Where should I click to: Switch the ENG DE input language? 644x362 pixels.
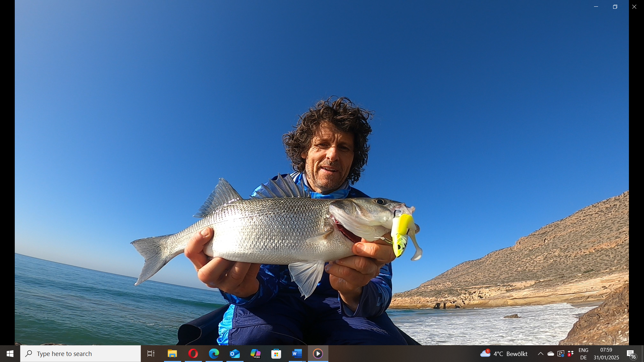pyautogui.click(x=584, y=354)
